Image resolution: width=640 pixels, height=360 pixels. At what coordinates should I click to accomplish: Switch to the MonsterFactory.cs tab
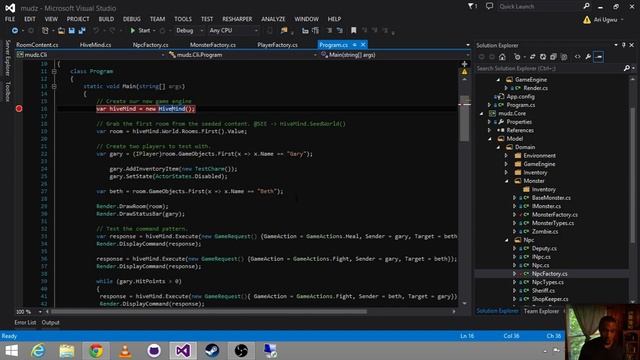pyautogui.click(x=213, y=45)
